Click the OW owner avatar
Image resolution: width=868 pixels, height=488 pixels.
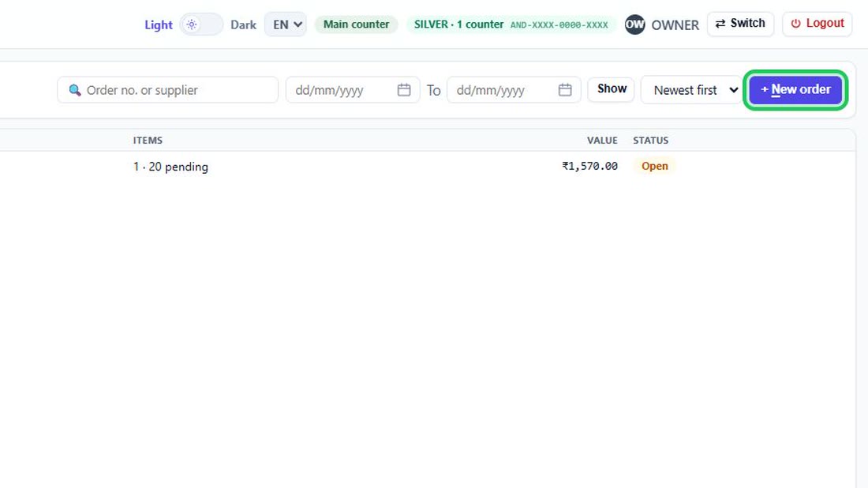pos(634,24)
